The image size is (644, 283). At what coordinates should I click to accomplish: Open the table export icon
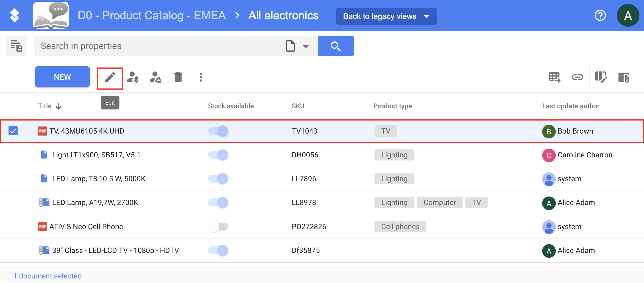[554, 77]
